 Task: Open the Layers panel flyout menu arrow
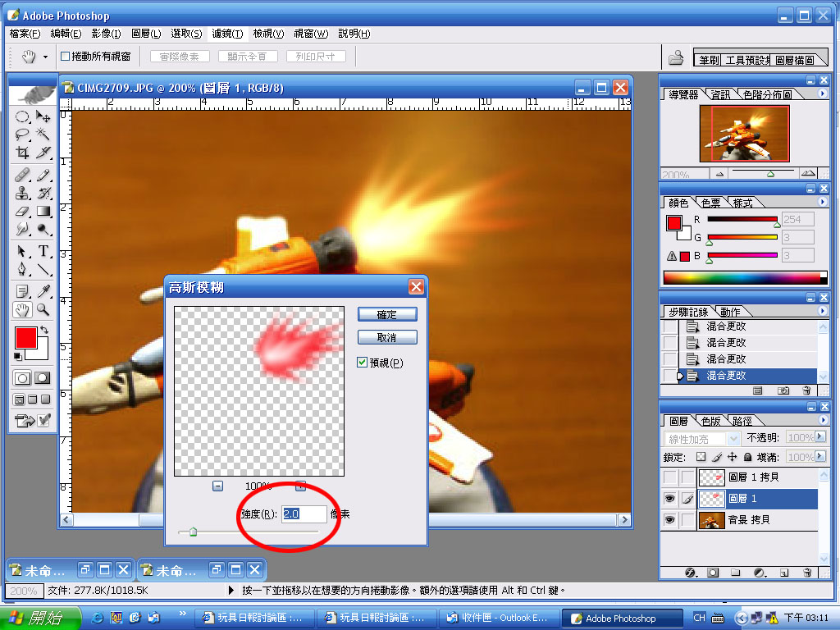tap(823, 421)
